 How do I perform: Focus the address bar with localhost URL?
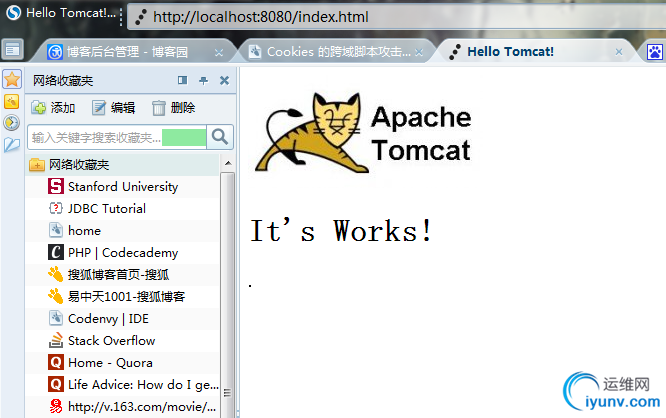coord(395,17)
